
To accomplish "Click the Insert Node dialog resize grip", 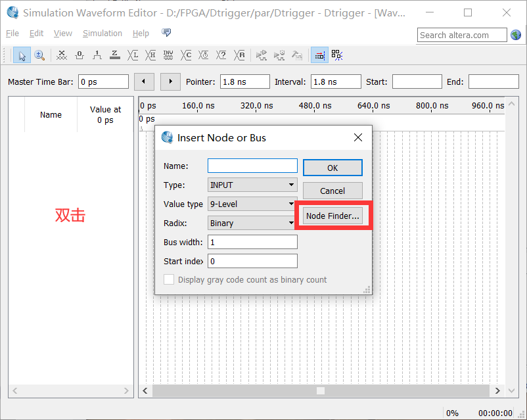I will 367,290.
